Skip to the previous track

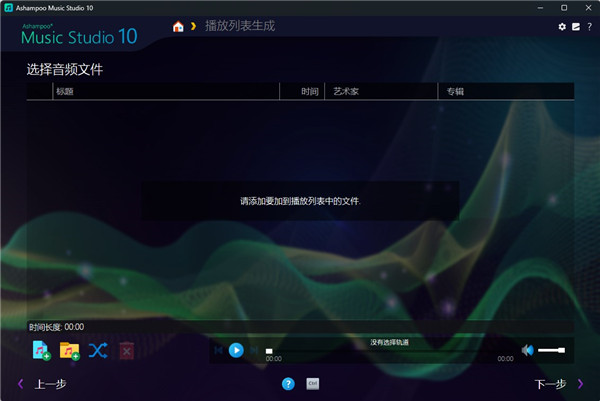point(218,350)
